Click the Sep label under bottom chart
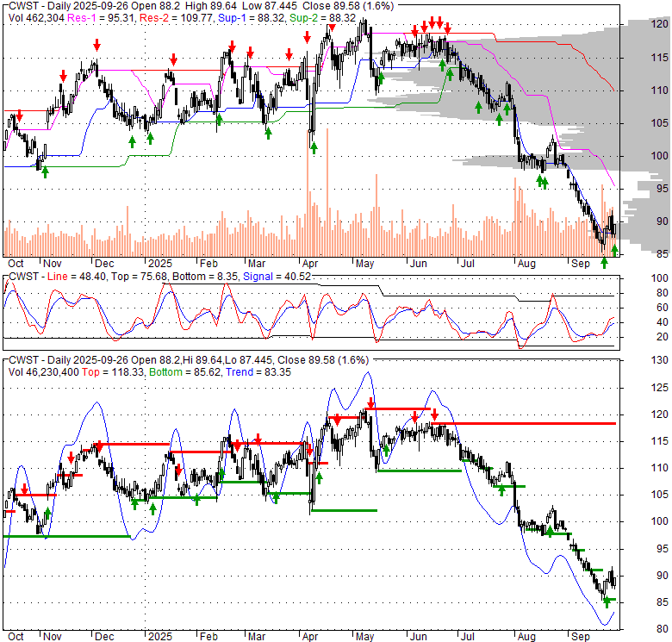 click(581, 637)
